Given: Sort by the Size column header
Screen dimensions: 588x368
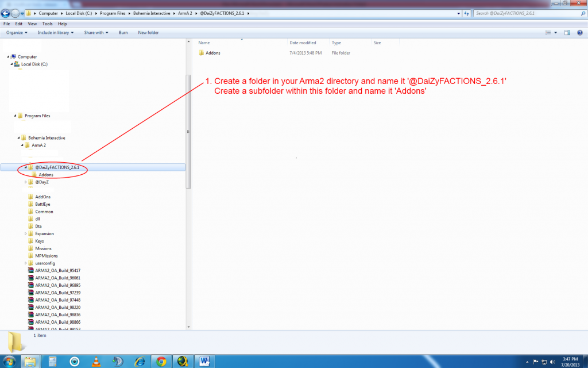Looking at the screenshot, I should (377, 43).
